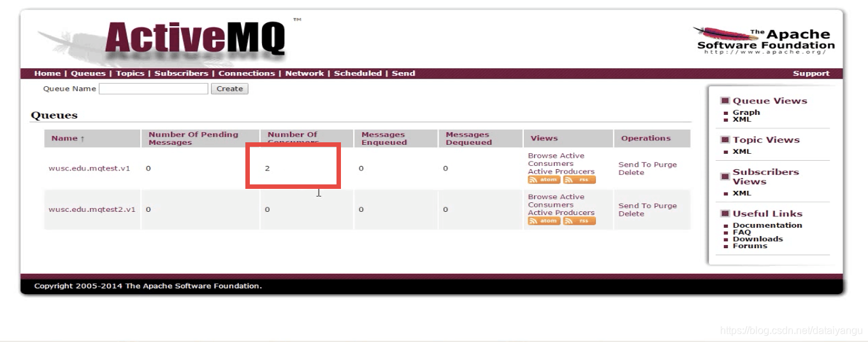Open queue wusc.edu.mqtest2.v1
868x342 pixels.
[92, 209]
